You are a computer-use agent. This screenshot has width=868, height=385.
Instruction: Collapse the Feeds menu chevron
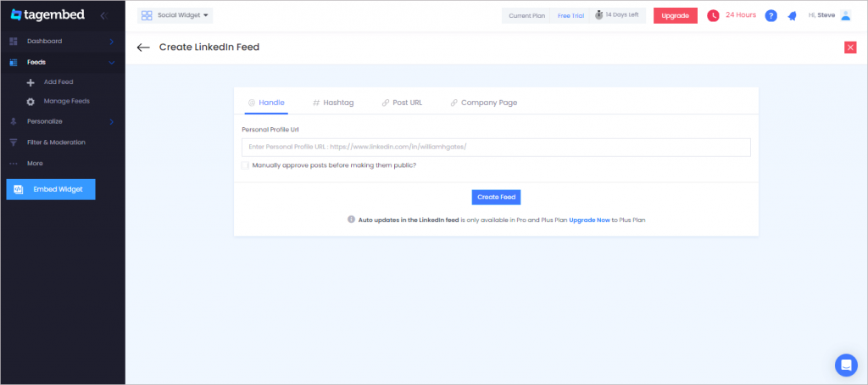[111, 63]
